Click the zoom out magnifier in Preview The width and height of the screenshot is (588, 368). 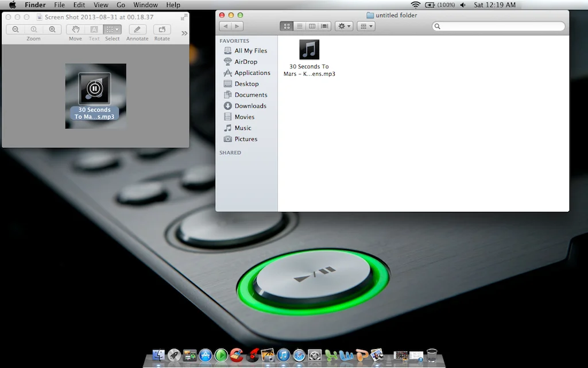coord(16,29)
